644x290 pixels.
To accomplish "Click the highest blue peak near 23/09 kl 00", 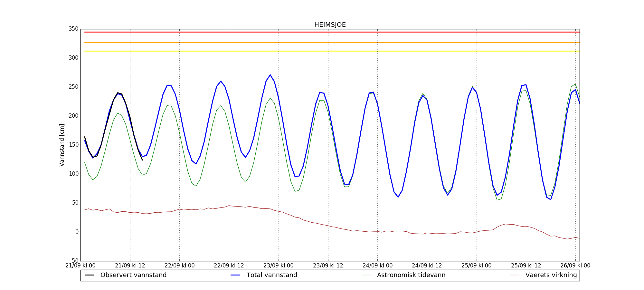I will (x=270, y=75).
